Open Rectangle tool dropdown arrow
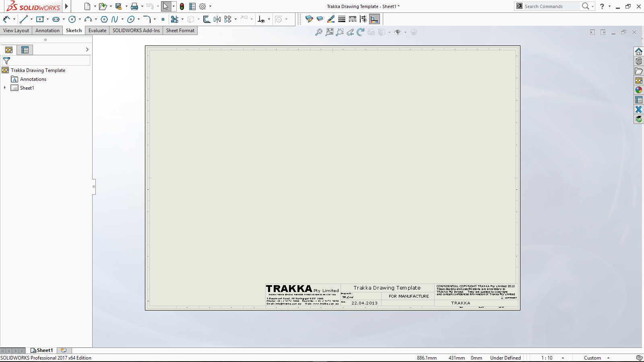 point(47,19)
